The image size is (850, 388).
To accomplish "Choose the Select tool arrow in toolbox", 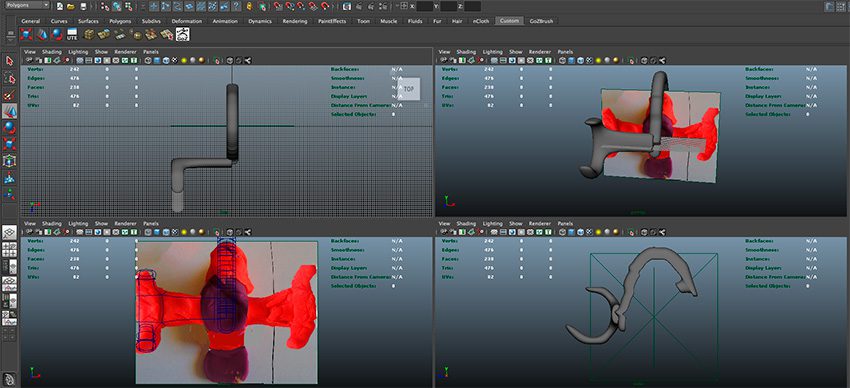I will coord(9,60).
